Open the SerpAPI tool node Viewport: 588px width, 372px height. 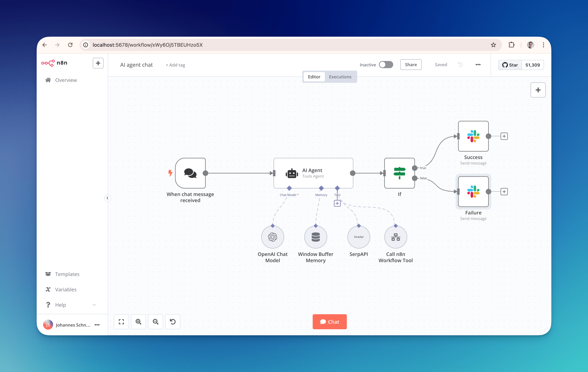point(359,237)
